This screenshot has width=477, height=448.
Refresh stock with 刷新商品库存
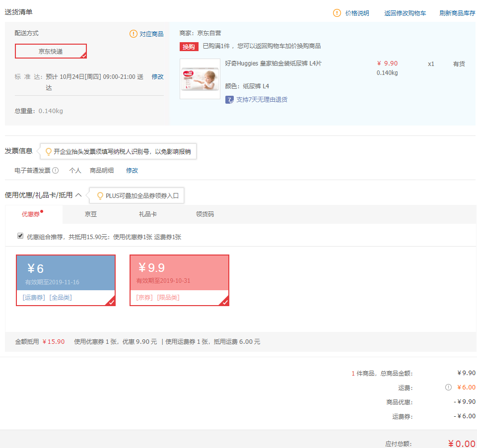457,13
